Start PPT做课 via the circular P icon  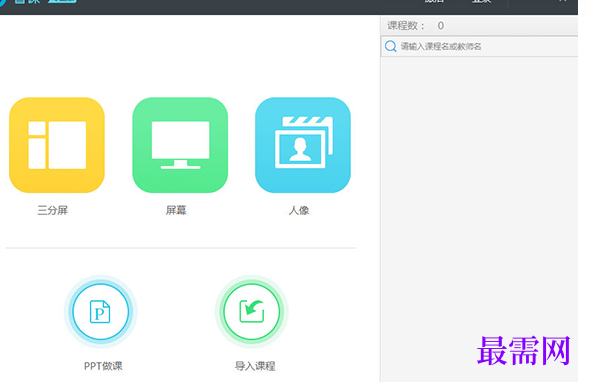pos(100,312)
